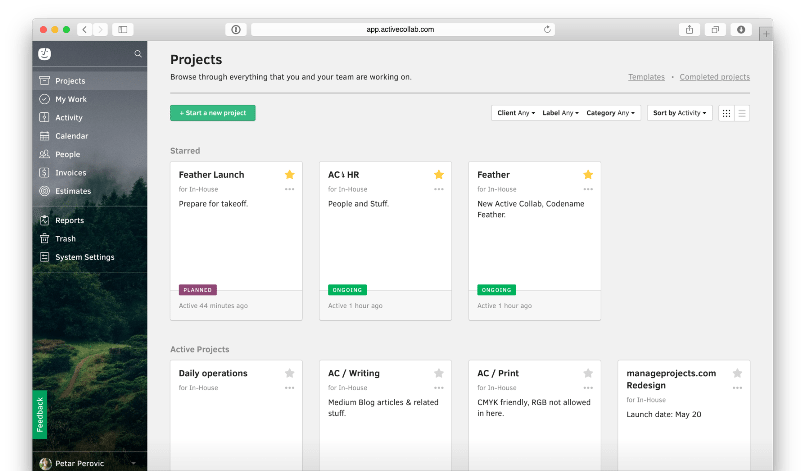The image size is (805, 471).
Task: Open the Category filter dropdown
Action: [x=609, y=113]
